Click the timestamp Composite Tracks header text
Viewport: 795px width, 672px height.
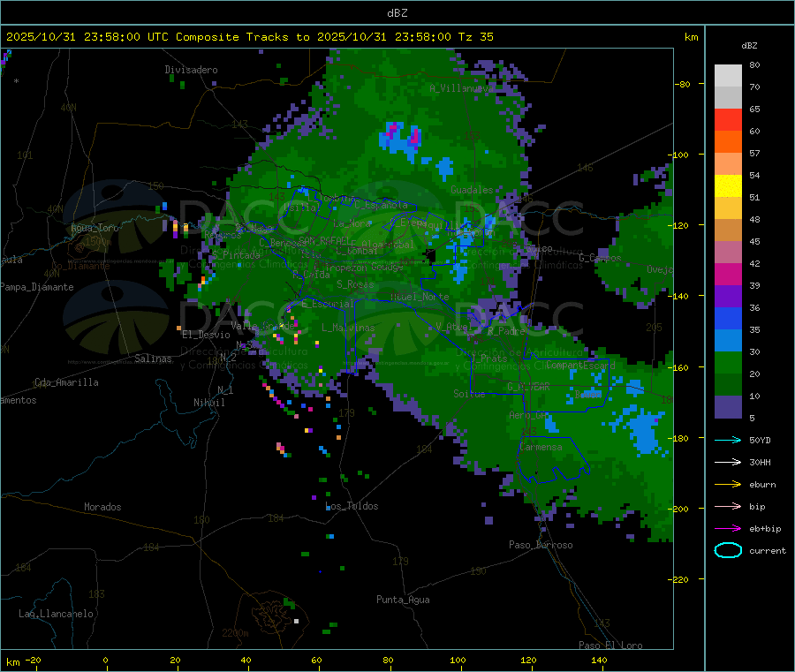tap(249, 37)
